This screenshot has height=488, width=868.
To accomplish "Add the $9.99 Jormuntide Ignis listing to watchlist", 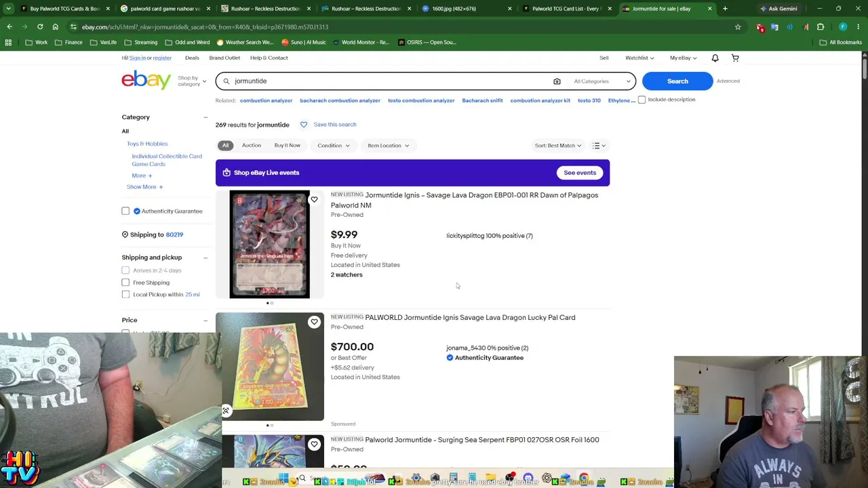I will pos(314,199).
